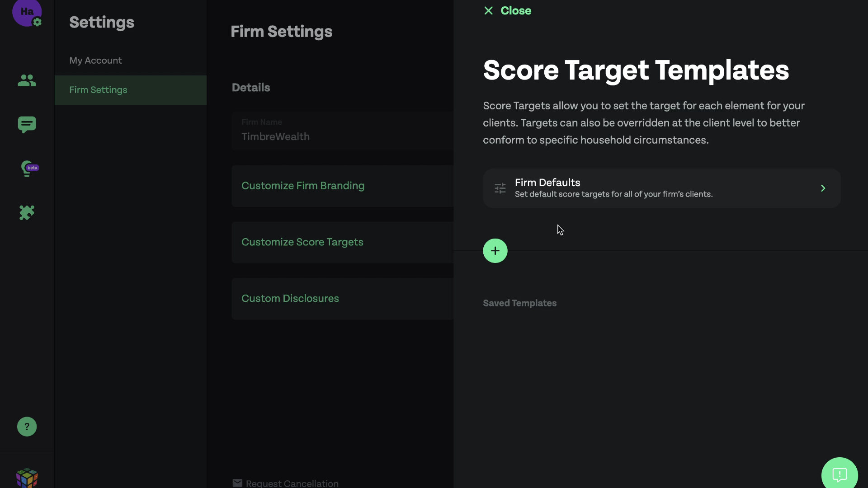This screenshot has width=868, height=488.
Task: Click the X close icon
Action: [x=488, y=10]
